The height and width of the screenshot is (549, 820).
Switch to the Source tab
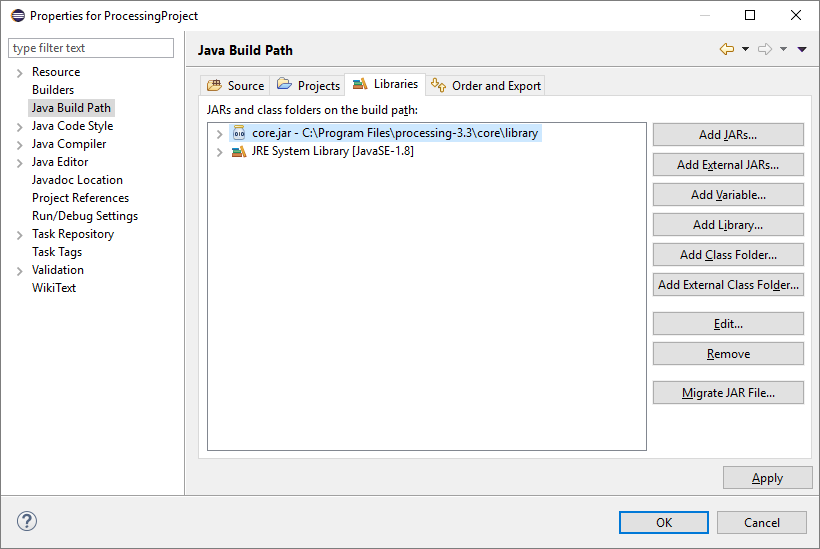click(x=235, y=85)
